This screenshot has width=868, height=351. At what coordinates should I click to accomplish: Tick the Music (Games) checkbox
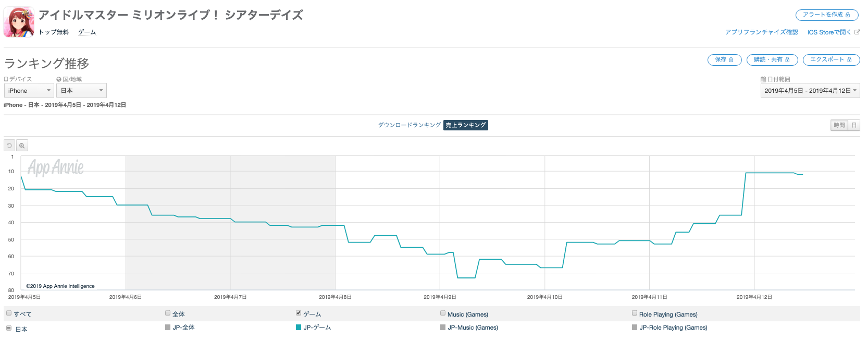tap(443, 313)
